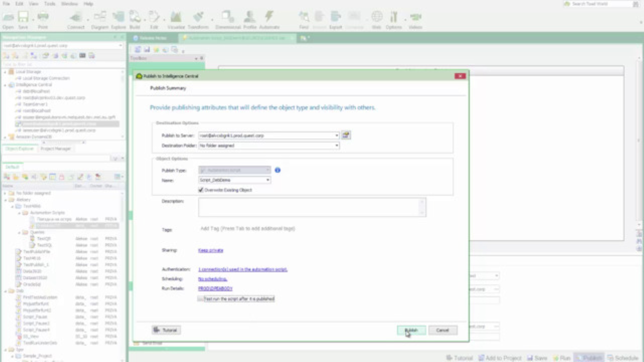This screenshot has height=362, width=644.
Task: Select the Automate tool in the toolbar
Action: [269, 18]
